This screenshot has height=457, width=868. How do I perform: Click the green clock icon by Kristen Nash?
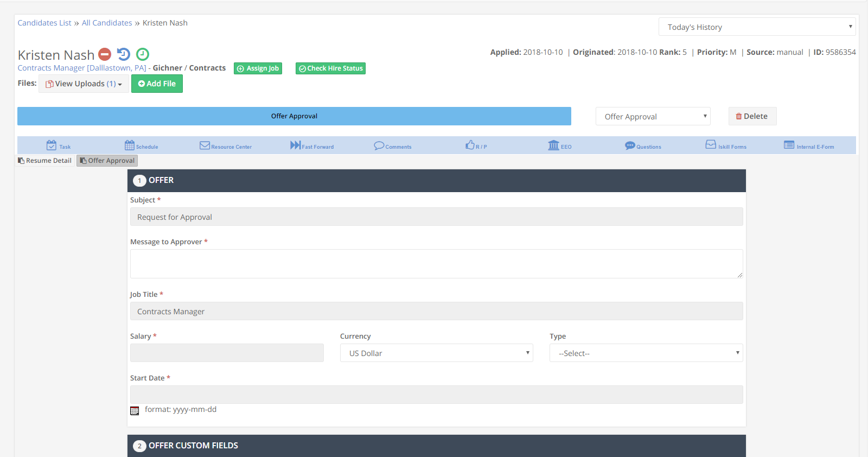tap(143, 54)
